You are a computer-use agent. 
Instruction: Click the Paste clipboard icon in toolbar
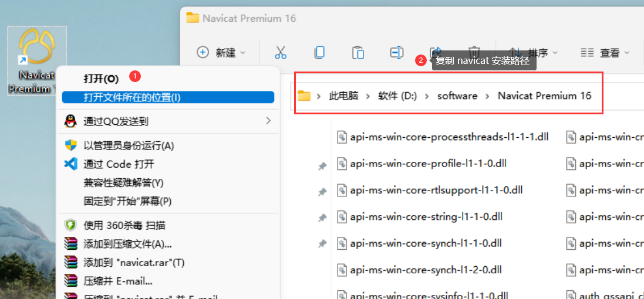(358, 53)
